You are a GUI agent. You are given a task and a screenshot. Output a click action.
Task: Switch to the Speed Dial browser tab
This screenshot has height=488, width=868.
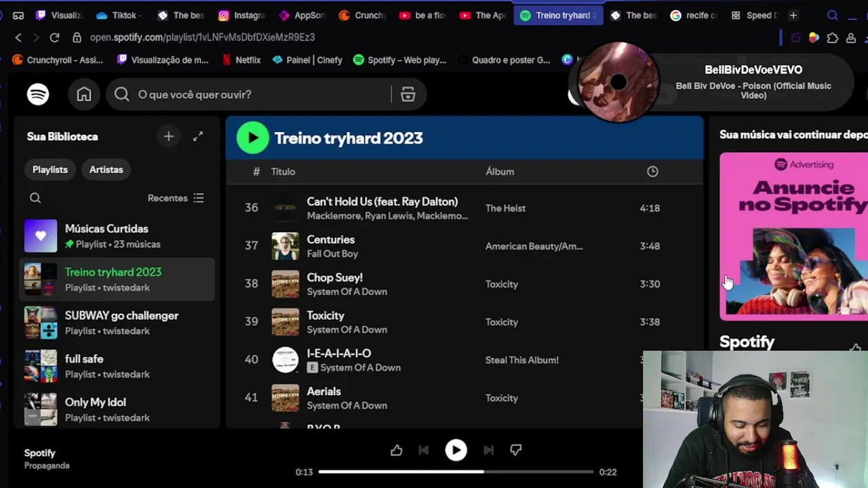pyautogui.click(x=754, y=15)
